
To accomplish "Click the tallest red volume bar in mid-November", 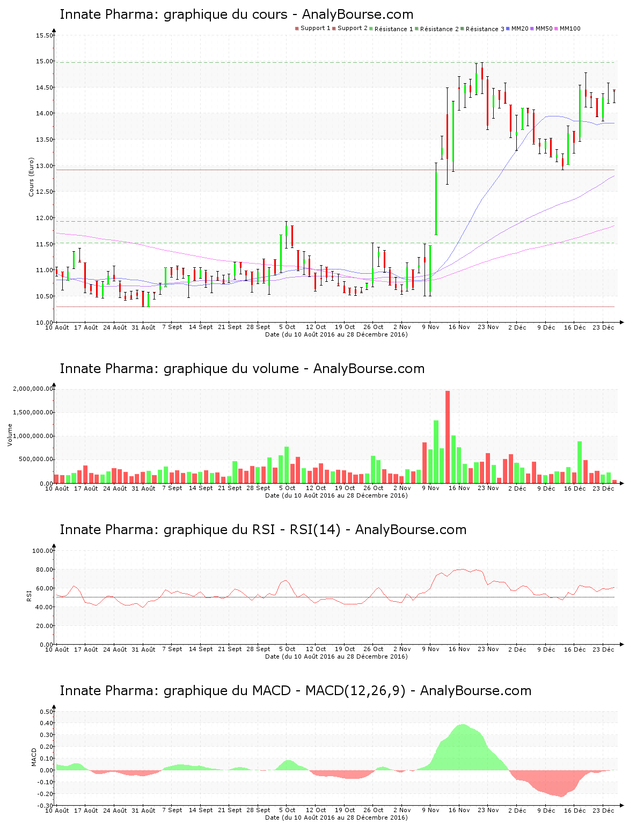I will click(448, 437).
